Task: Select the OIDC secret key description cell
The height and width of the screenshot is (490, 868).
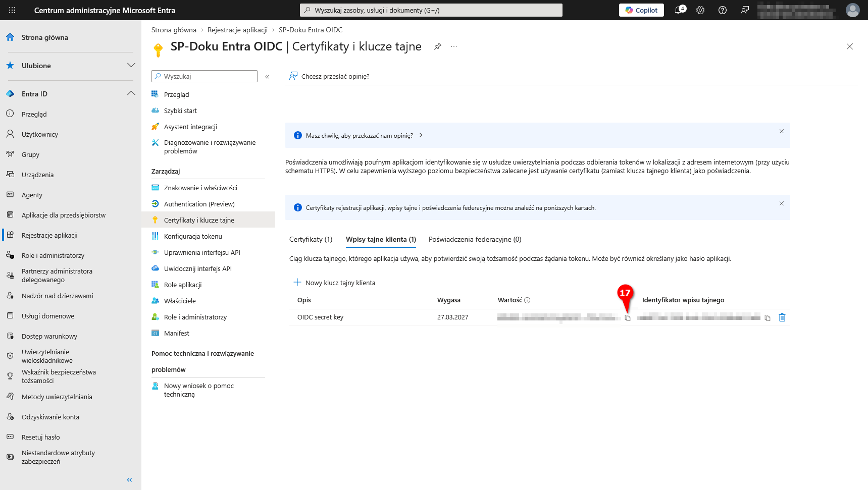Action: tap(320, 317)
